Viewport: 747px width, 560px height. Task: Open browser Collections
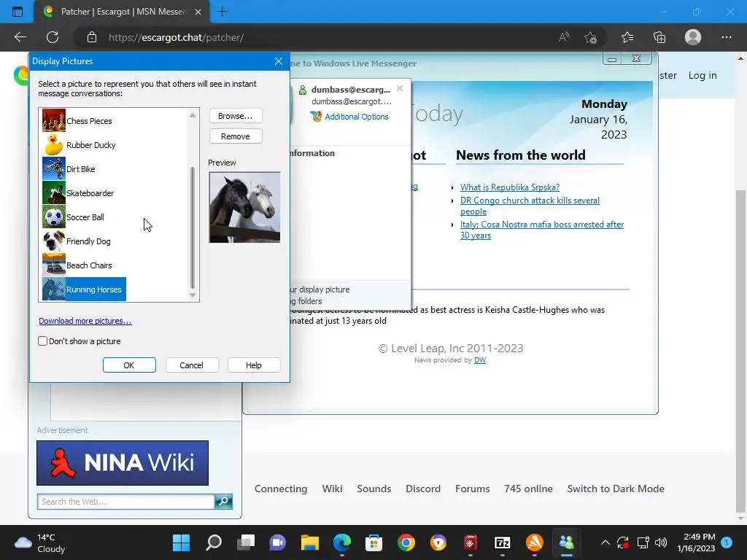(659, 37)
